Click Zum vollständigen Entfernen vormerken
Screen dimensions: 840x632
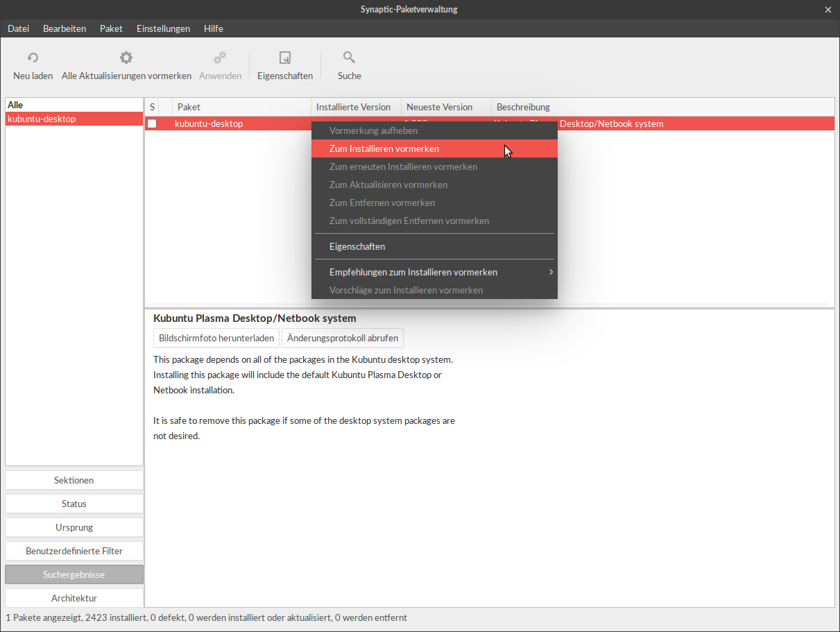[x=434, y=221]
